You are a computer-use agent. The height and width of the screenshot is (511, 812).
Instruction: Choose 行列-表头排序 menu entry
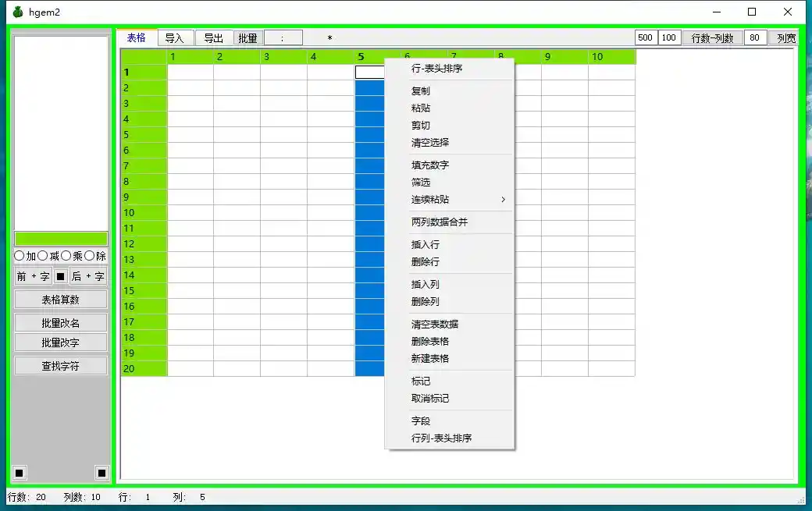pyautogui.click(x=450, y=438)
